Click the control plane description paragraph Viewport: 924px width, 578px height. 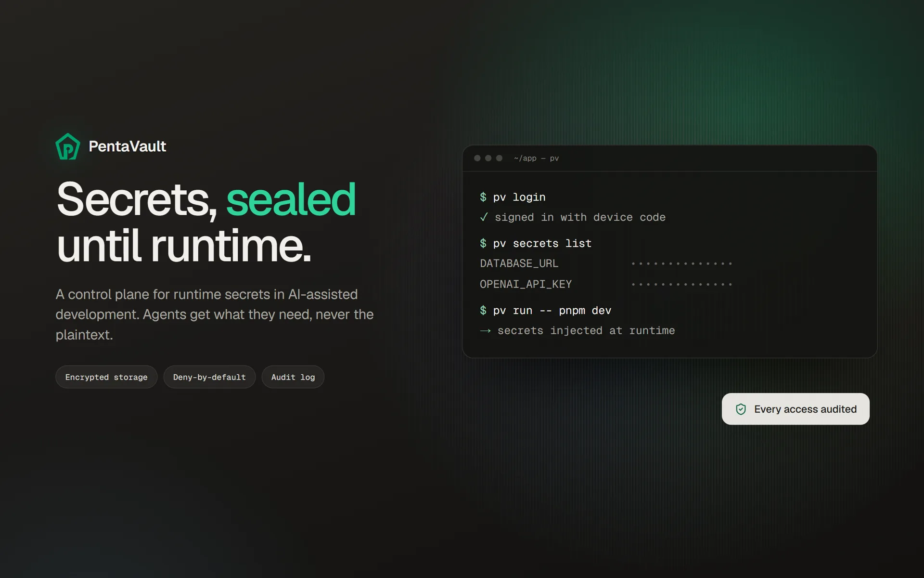coord(215,314)
